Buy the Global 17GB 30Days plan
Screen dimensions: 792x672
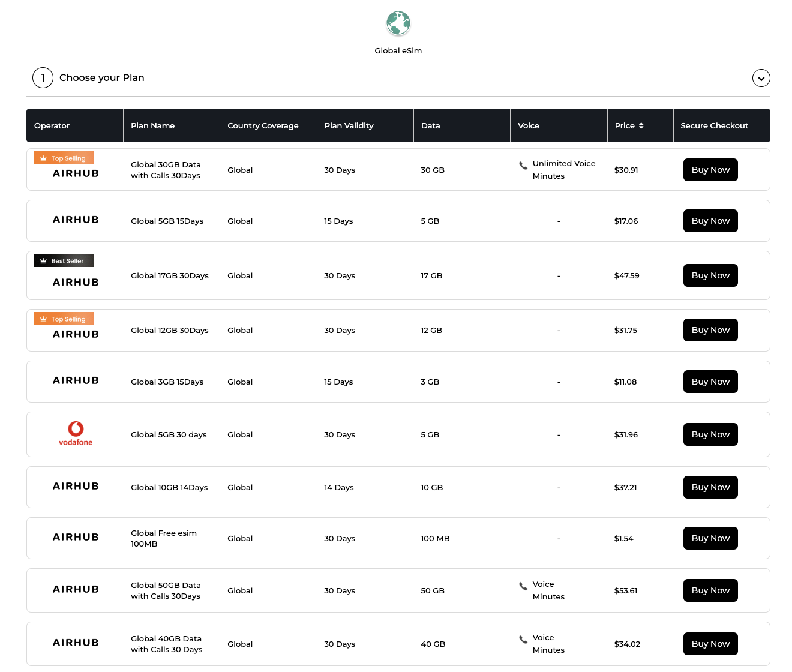[x=710, y=275]
